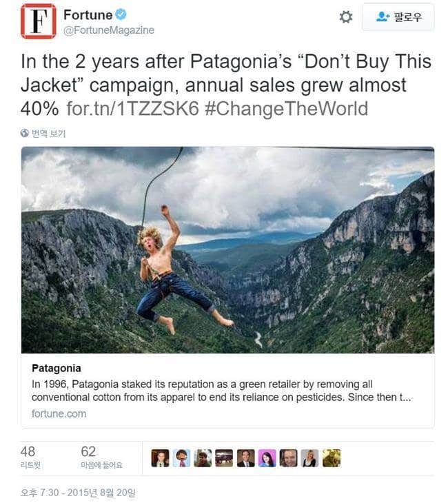Open the tweet timestamp 오후 7:30 - 2015년 8월 20일

point(78,493)
